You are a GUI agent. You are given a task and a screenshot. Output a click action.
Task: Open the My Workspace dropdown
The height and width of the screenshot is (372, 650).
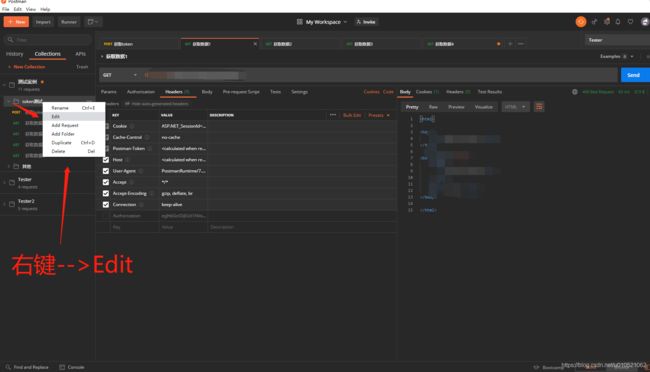click(326, 22)
